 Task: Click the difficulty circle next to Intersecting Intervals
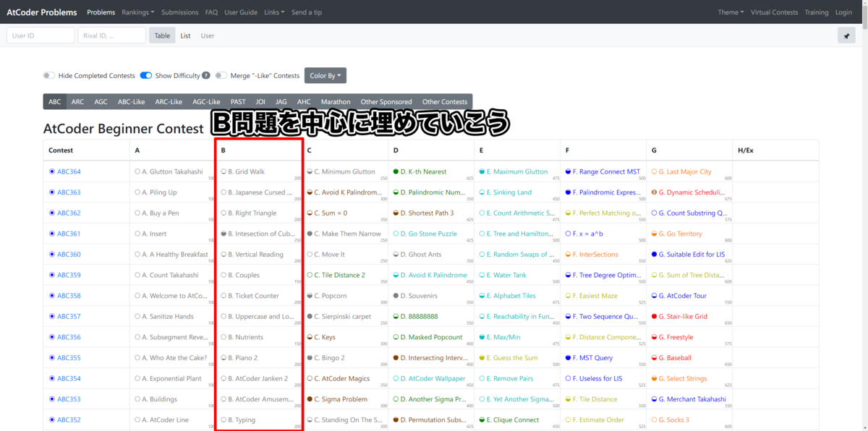pos(396,358)
